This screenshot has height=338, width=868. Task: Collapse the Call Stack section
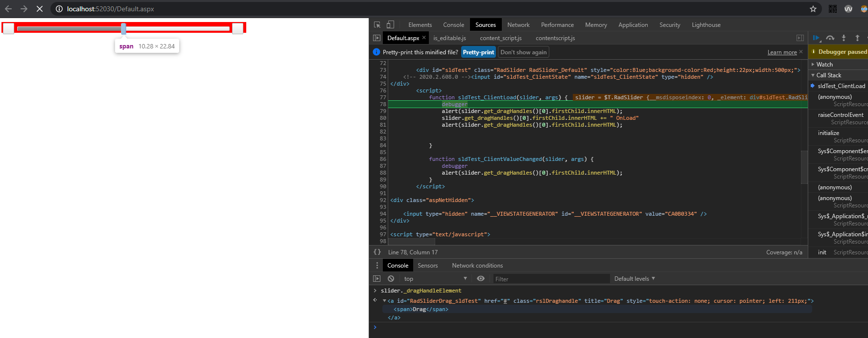pyautogui.click(x=828, y=75)
